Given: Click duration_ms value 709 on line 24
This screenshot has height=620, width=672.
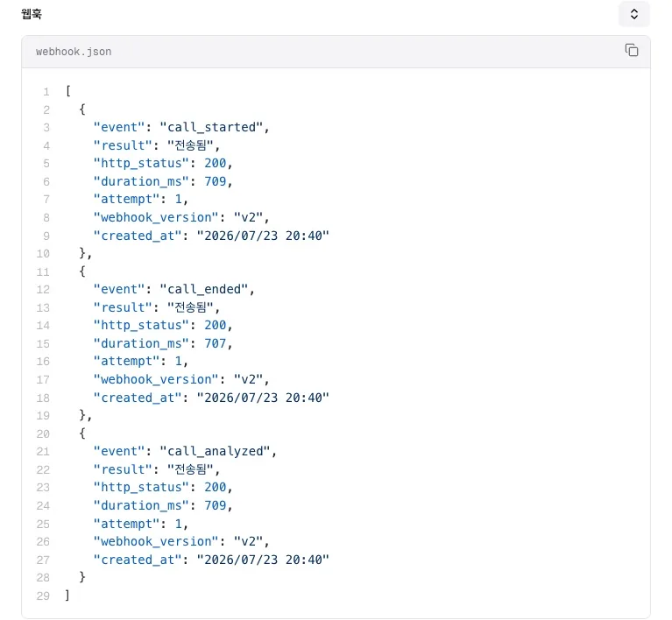Looking at the screenshot, I should [216, 505].
